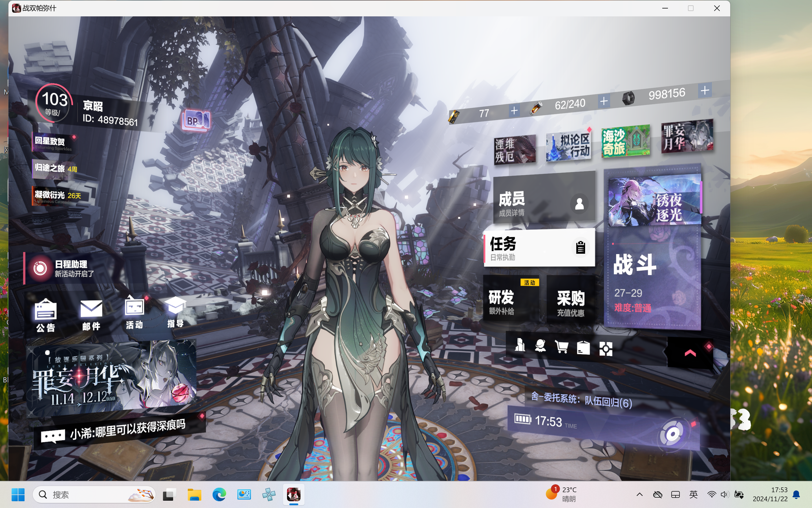The height and width of the screenshot is (508, 812).
Task: Open File Explorer from taskbar
Action: pos(194,494)
